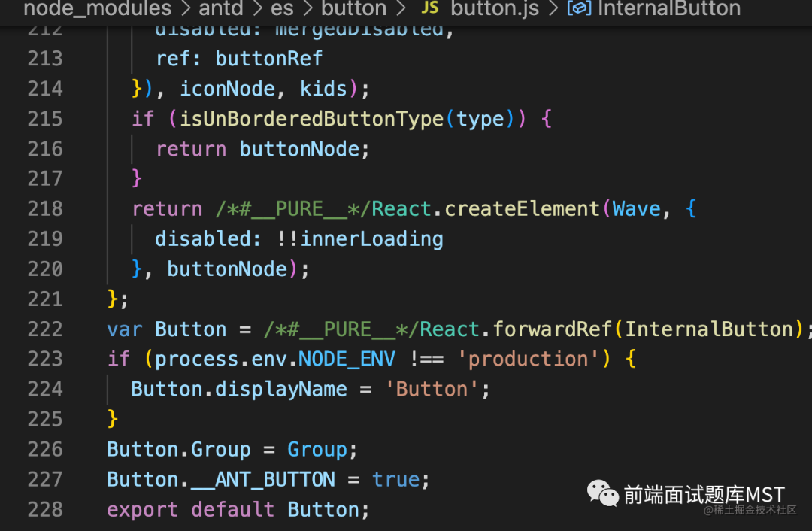Select the antd breadcrumb folder
The width and height of the screenshot is (812, 531).
pyautogui.click(x=221, y=8)
